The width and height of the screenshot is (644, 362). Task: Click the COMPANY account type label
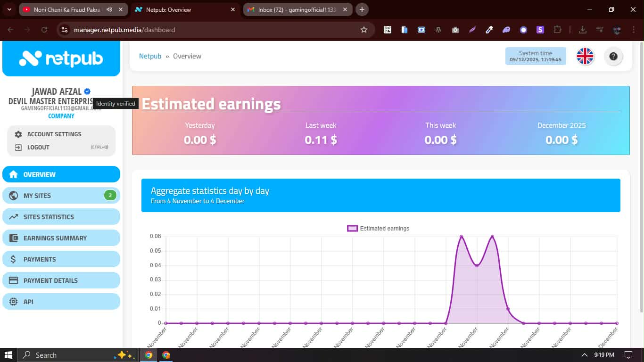click(x=61, y=116)
